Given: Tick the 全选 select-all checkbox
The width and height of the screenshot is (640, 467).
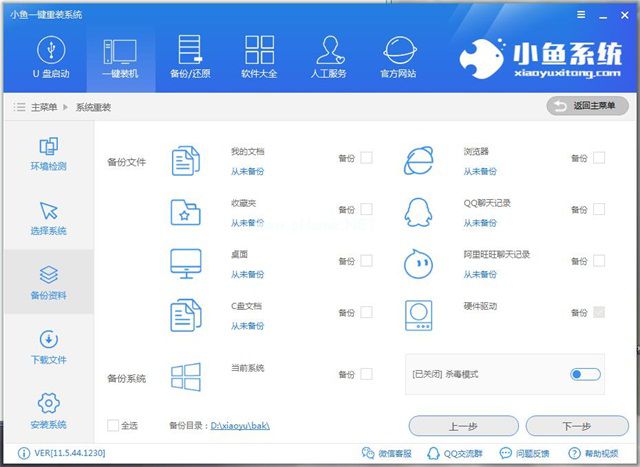Looking at the screenshot, I should [x=113, y=425].
